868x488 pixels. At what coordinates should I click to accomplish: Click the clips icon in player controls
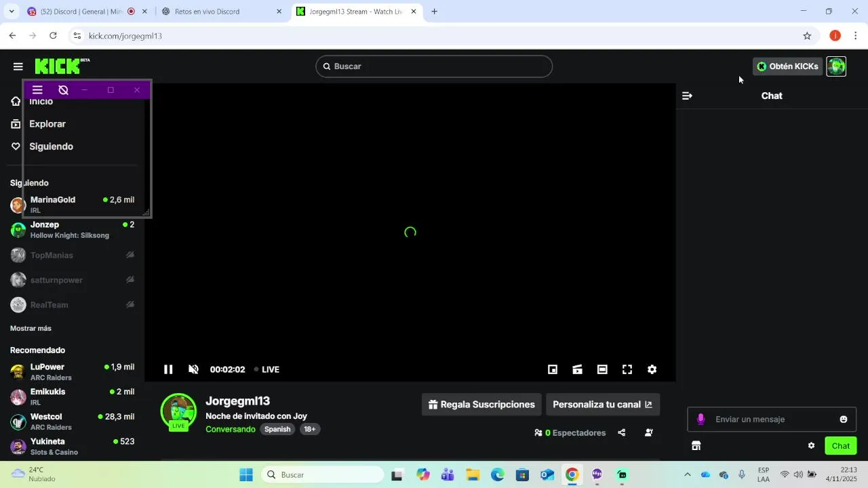pyautogui.click(x=577, y=369)
